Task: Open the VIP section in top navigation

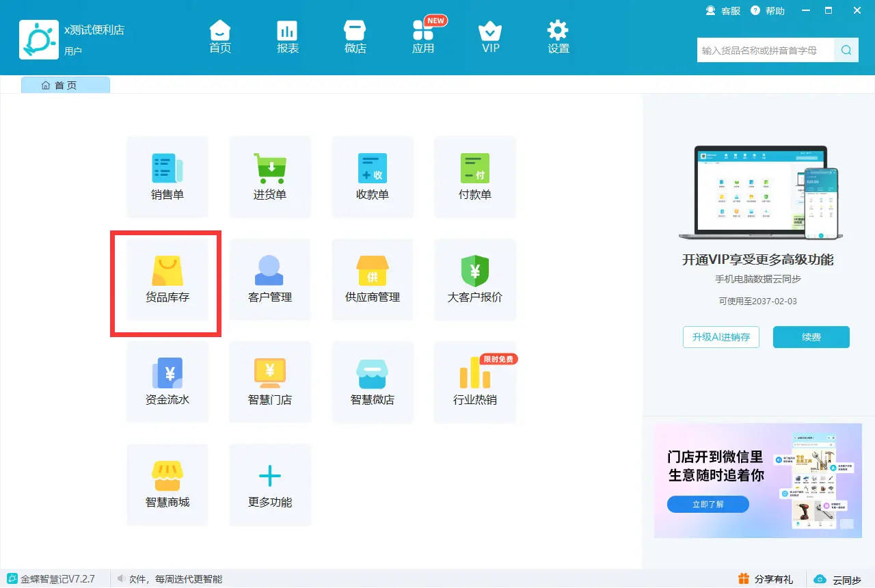Action: tap(490, 38)
